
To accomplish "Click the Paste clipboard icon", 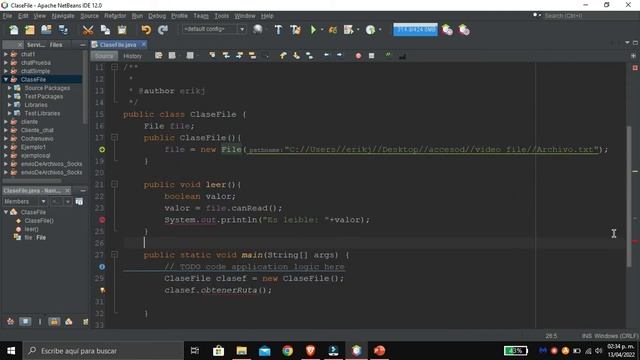I will [122, 30].
